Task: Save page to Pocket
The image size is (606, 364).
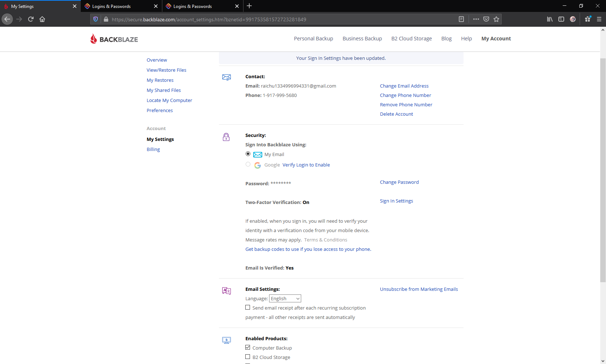Action: pyautogui.click(x=486, y=19)
